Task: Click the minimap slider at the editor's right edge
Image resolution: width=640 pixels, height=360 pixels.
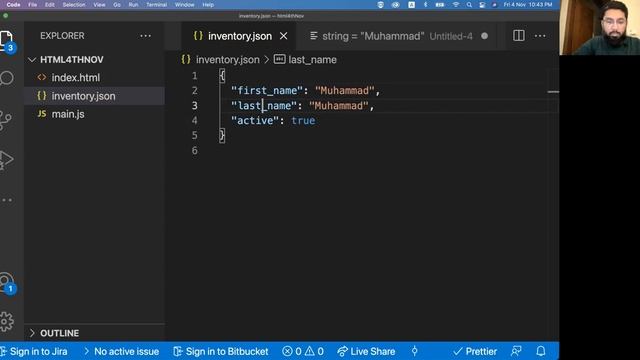Action: tap(553, 92)
